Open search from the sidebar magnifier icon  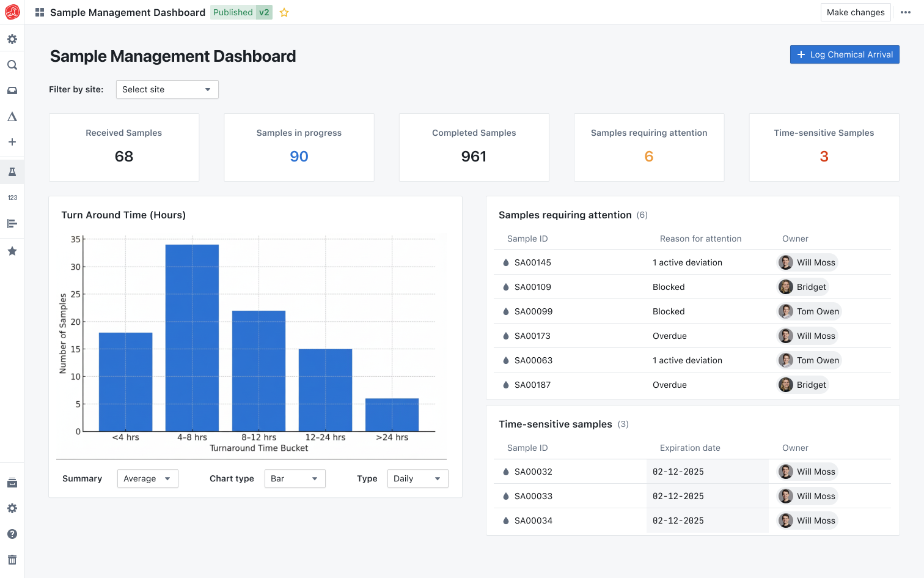tap(12, 65)
